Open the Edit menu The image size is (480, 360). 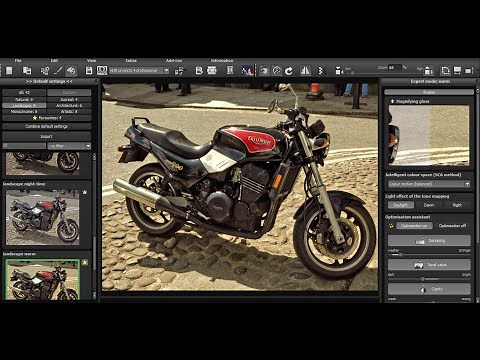click(x=54, y=61)
